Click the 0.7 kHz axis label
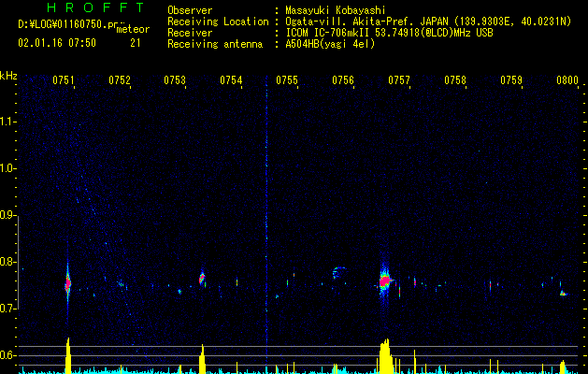 (x=7, y=309)
